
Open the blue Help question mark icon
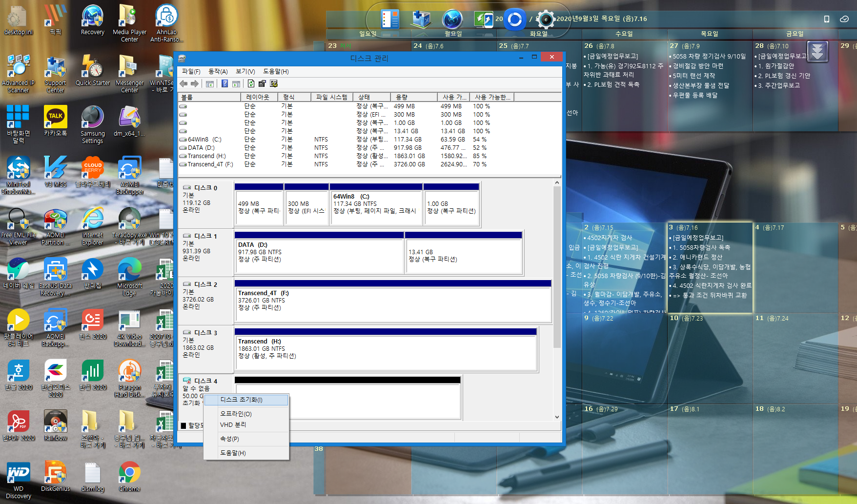224,83
